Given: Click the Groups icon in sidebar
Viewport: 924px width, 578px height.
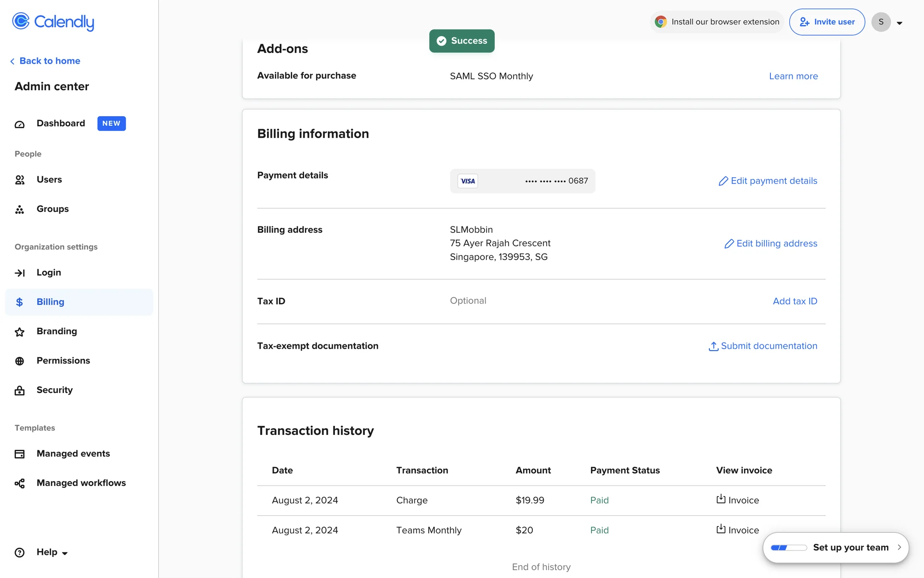Looking at the screenshot, I should coord(20,210).
